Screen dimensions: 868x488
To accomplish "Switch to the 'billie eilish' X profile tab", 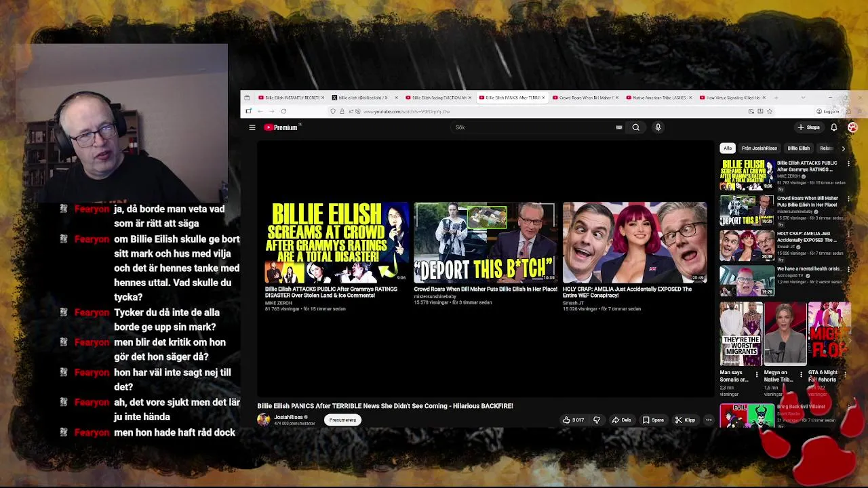I will tap(363, 98).
